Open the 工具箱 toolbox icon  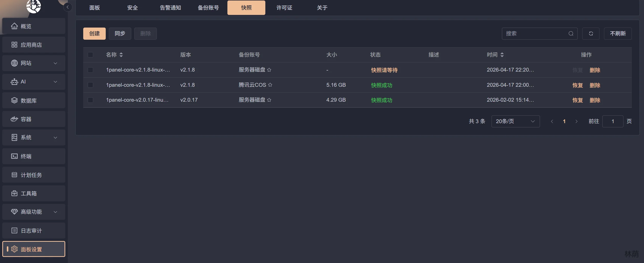click(x=14, y=193)
